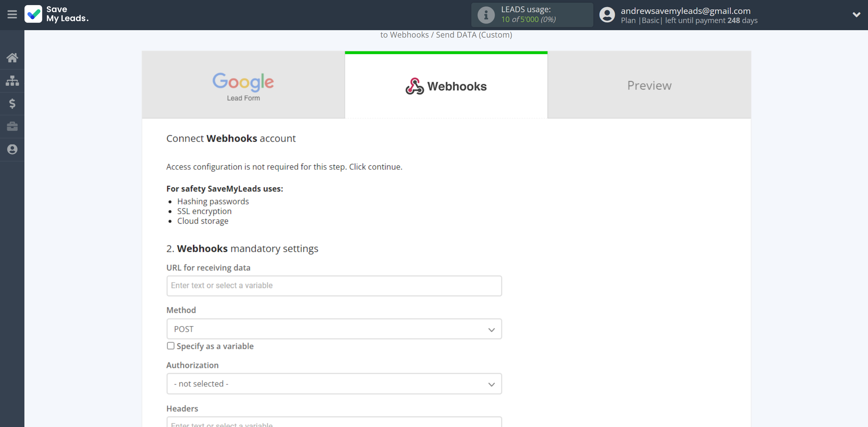Click the Save My Leads logo
Image resolution: width=868 pixels, height=427 pixels.
coord(57,14)
